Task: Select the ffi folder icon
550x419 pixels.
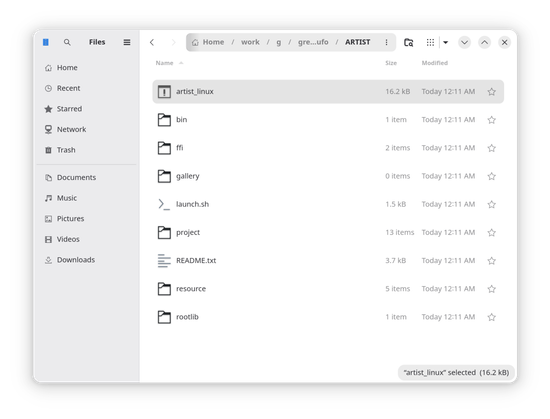Action: click(x=164, y=148)
